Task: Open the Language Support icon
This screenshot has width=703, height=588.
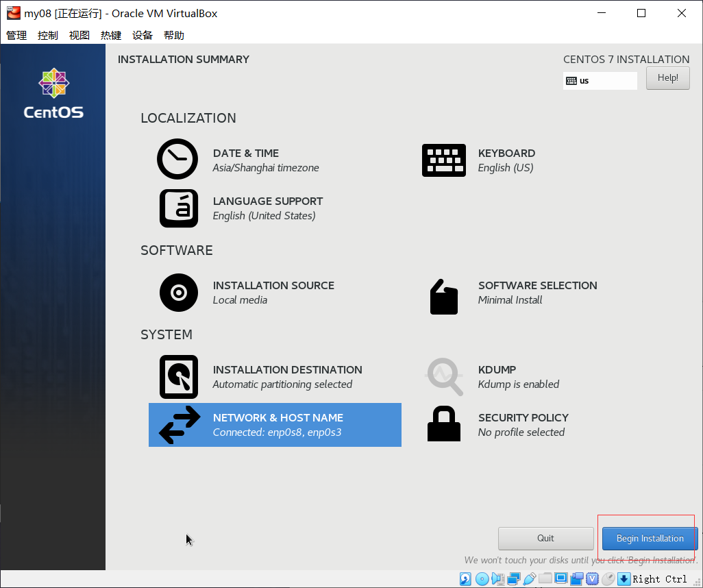Action: click(x=179, y=208)
